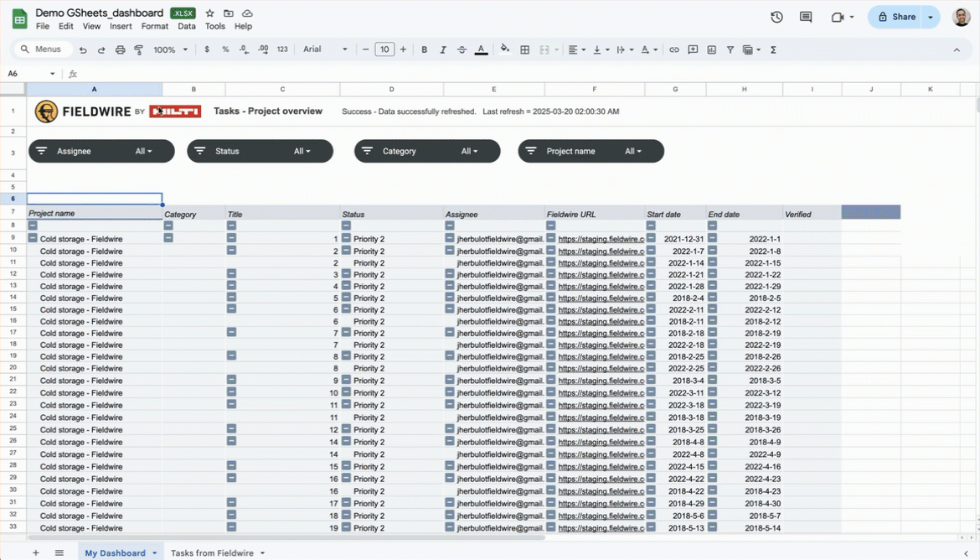Click the insert link icon
Screen dimensions: 980x560
674,50
